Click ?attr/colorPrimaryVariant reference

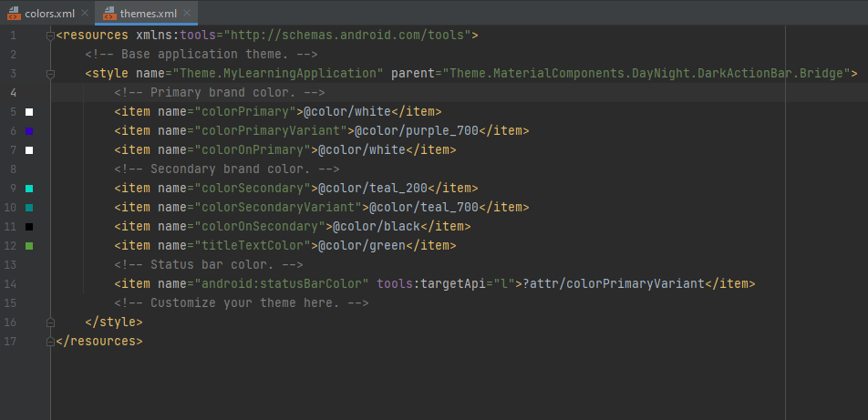[614, 284]
